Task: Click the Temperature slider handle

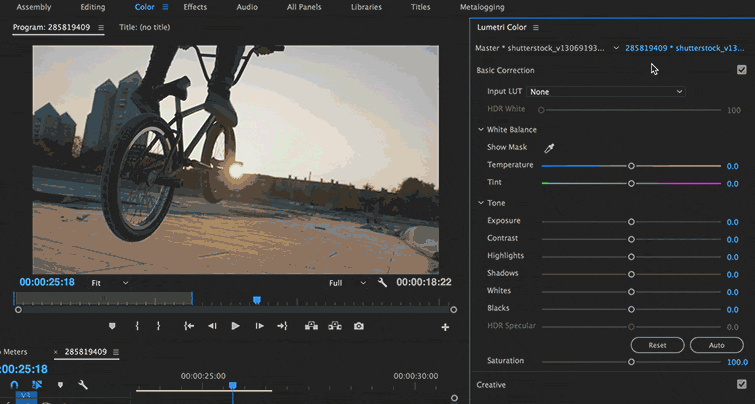Action: pos(631,166)
